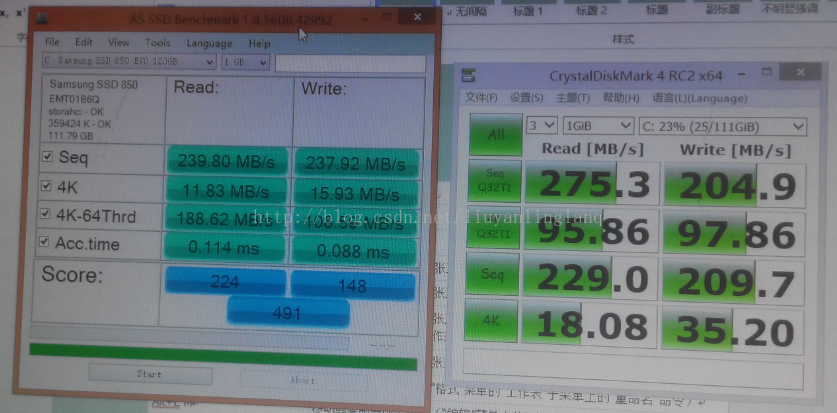
Task: Click the green progress bar in AS SSD
Action: pyautogui.click(x=223, y=356)
